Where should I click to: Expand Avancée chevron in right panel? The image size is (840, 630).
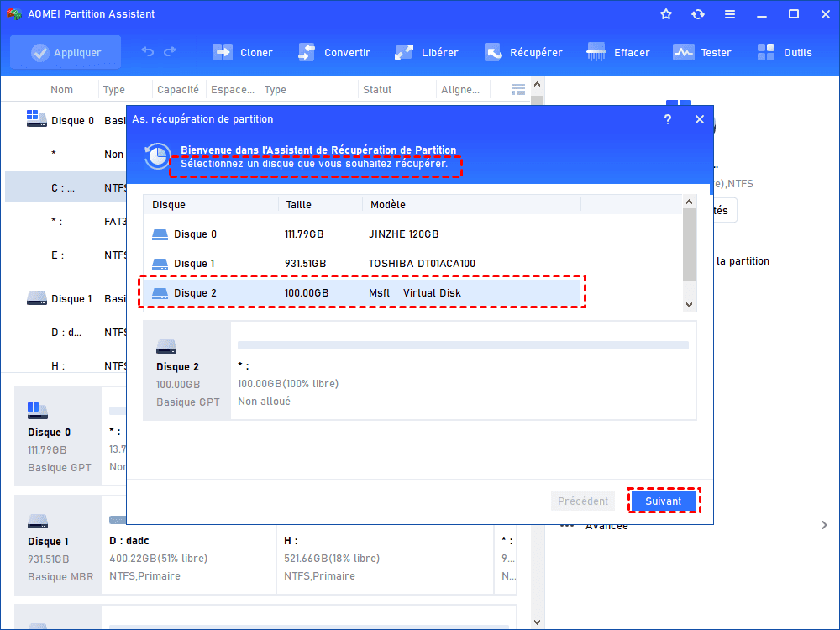pyautogui.click(x=824, y=525)
